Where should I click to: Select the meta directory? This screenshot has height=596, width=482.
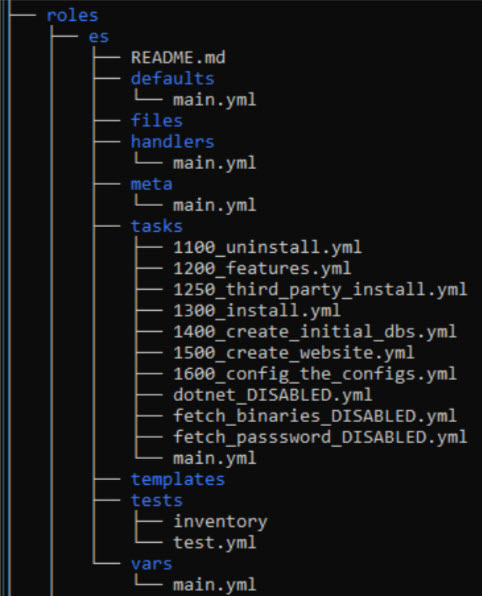pos(151,184)
